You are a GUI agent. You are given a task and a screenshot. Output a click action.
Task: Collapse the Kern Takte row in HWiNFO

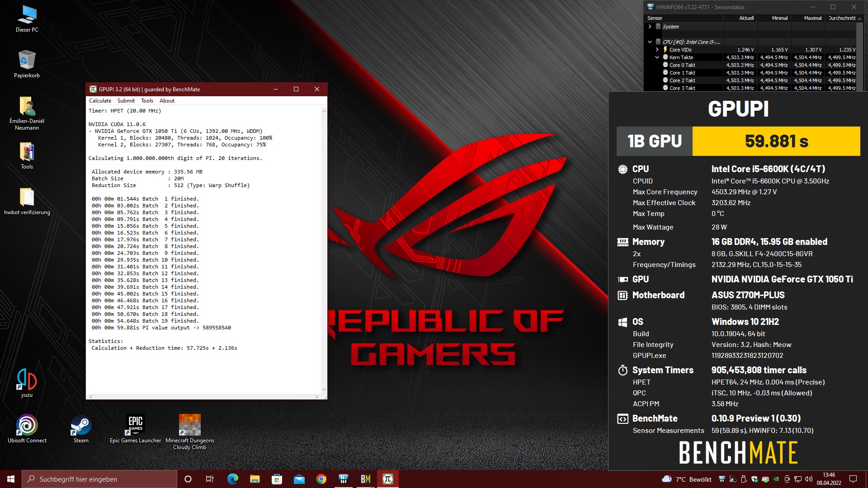(657, 57)
